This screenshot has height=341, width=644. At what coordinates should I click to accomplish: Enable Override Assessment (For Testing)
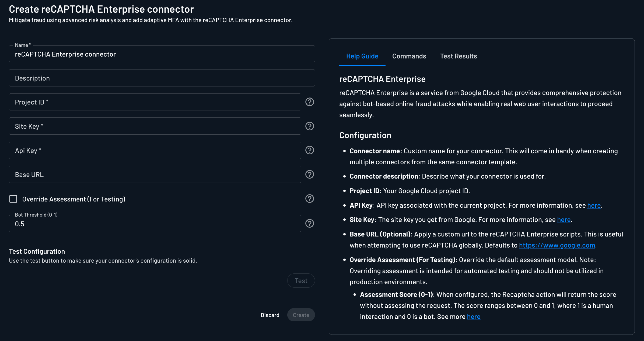tap(13, 199)
